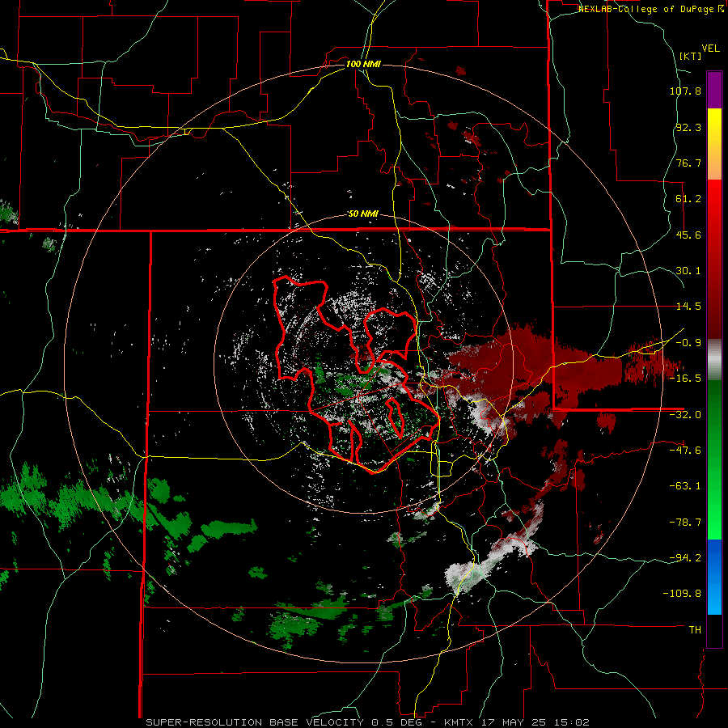Click the 100 NMI range ring label
The width and height of the screenshot is (728, 728).
(x=363, y=64)
